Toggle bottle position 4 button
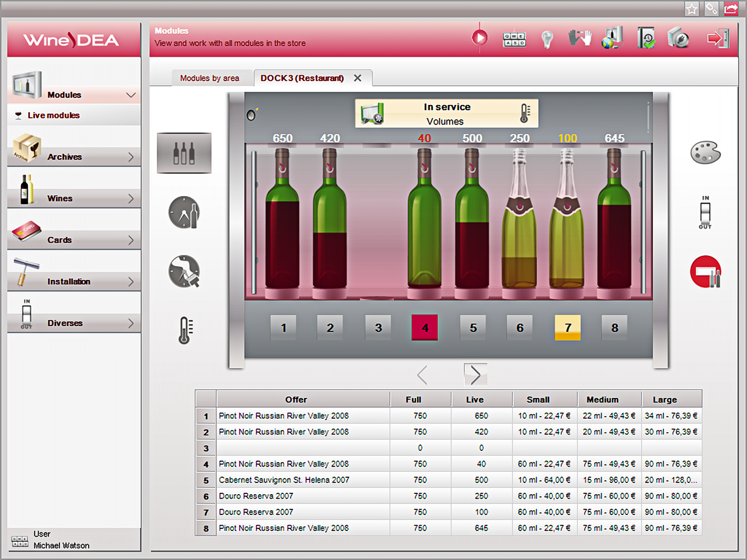Screen dimensions: 747x560 point(424,328)
